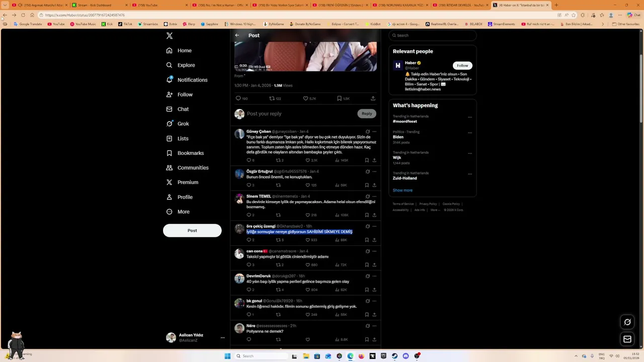Open Explore in the sidebar

click(181, 65)
